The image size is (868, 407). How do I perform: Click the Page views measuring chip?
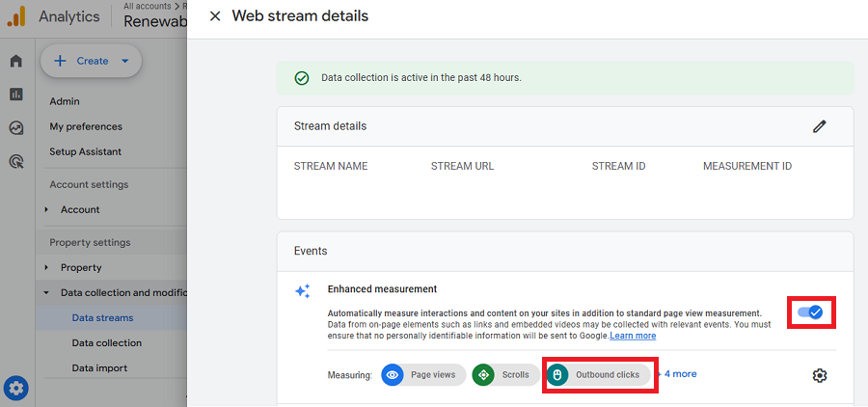point(423,375)
